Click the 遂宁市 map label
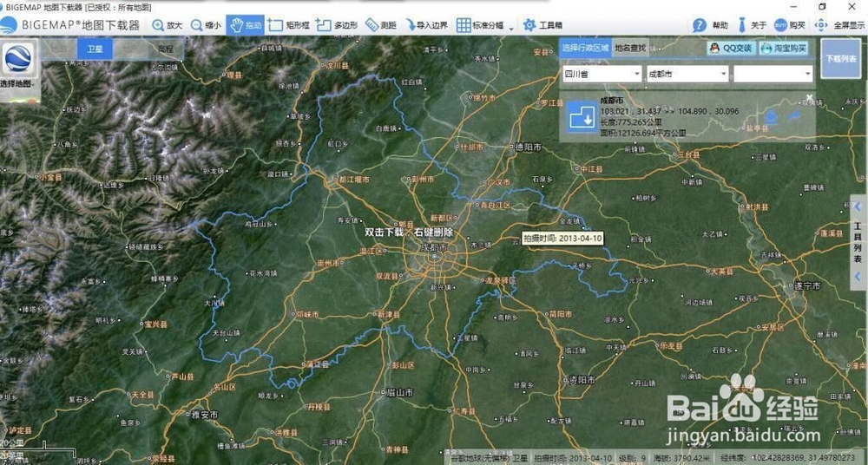The width and height of the screenshot is (868, 465). [807, 285]
